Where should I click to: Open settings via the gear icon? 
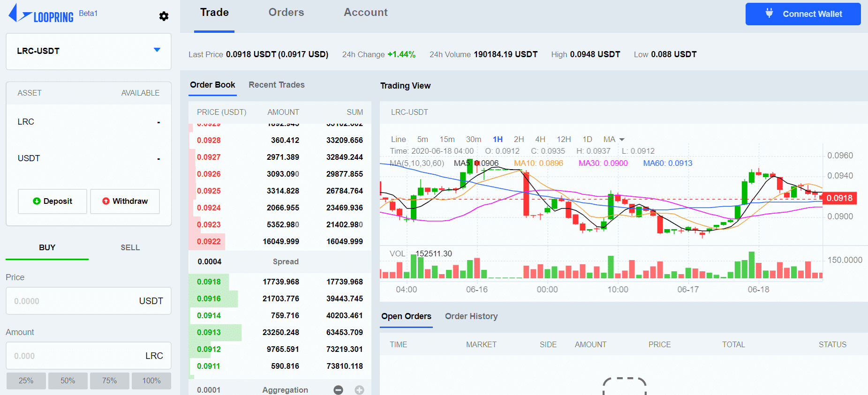point(164,16)
